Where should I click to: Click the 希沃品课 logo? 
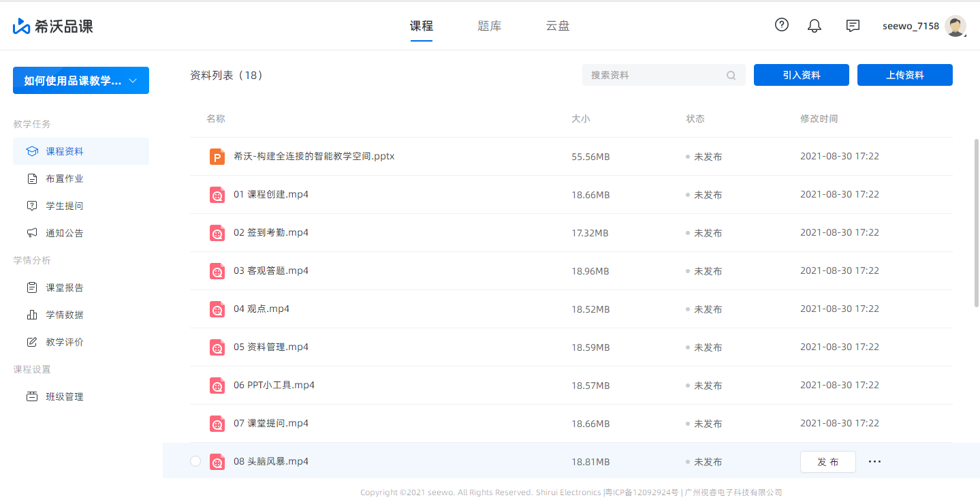[x=53, y=27]
